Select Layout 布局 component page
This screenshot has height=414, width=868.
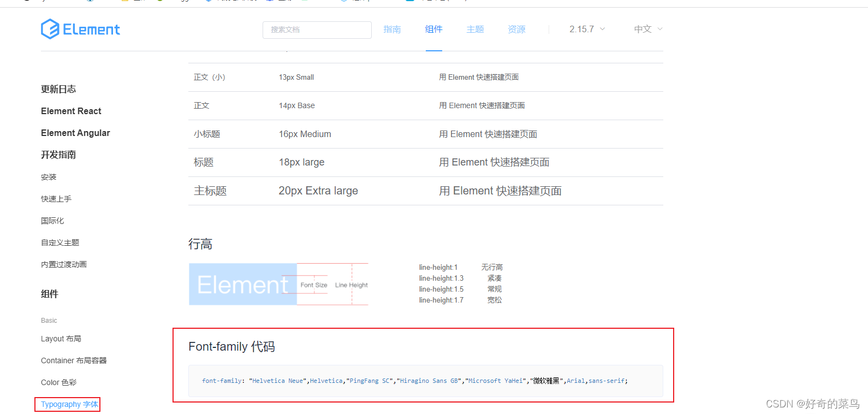(x=61, y=339)
